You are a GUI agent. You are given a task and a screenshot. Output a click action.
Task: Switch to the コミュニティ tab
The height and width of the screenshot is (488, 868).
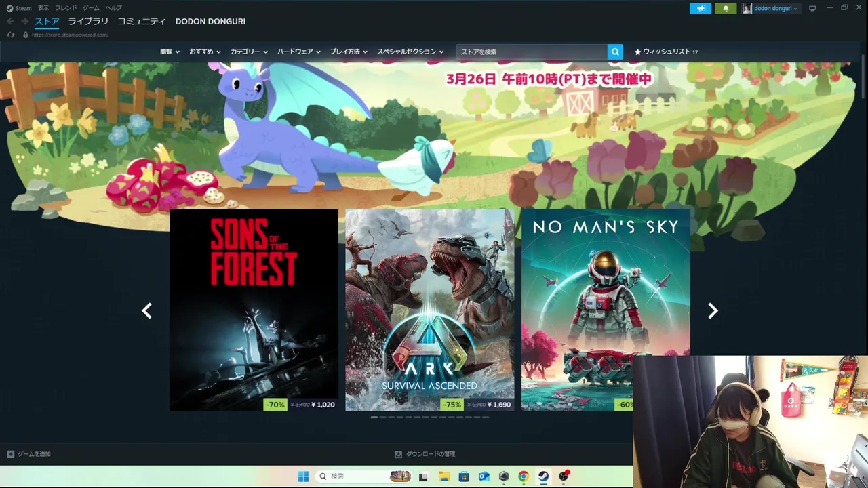(x=141, y=22)
